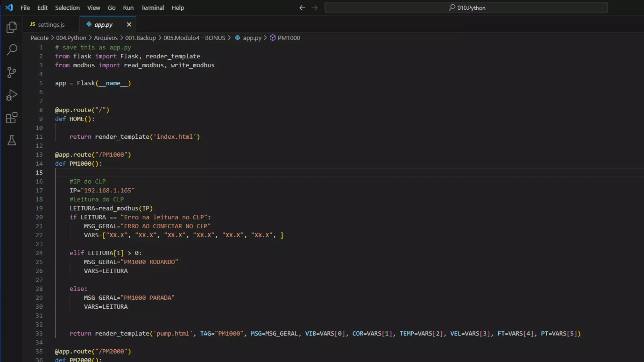Click line number 15 in the gutter
This screenshot has width=644, height=362.
tap(39, 172)
